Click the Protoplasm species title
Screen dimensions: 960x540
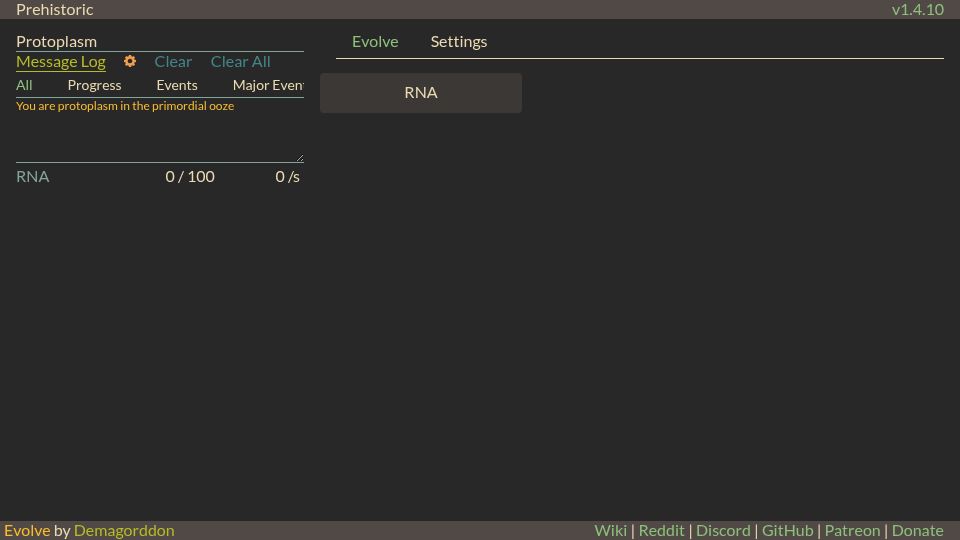point(56,42)
